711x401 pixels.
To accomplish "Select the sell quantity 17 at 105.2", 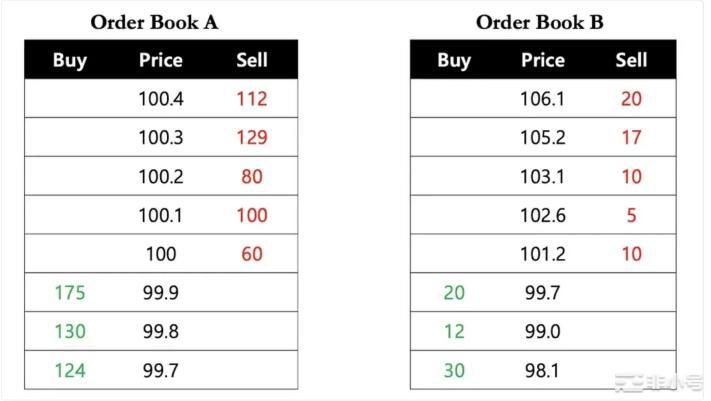I will coord(631,138).
